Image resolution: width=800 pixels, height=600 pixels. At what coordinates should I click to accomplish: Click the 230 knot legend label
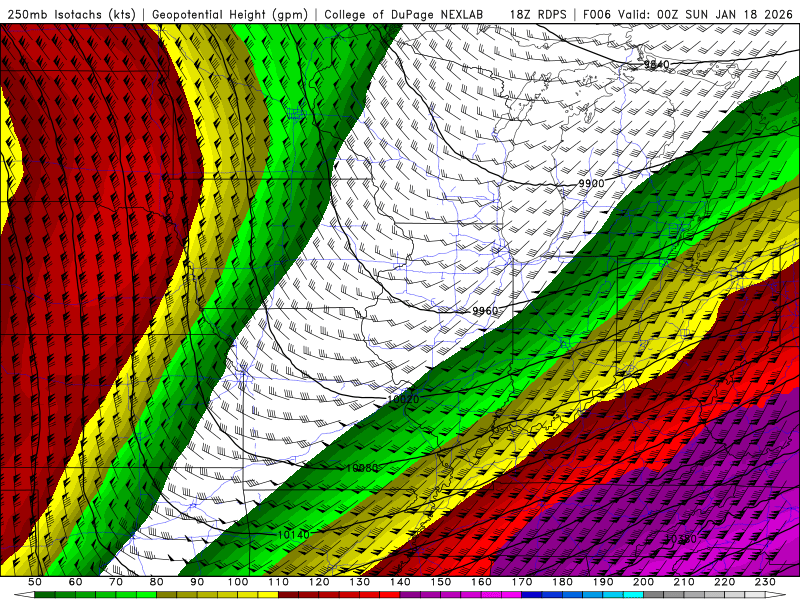point(765,582)
